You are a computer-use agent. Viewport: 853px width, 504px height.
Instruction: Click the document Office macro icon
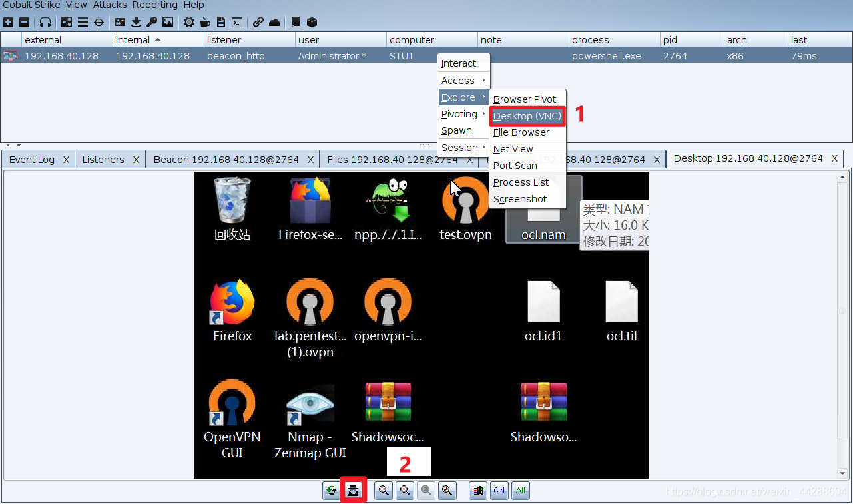(220, 22)
